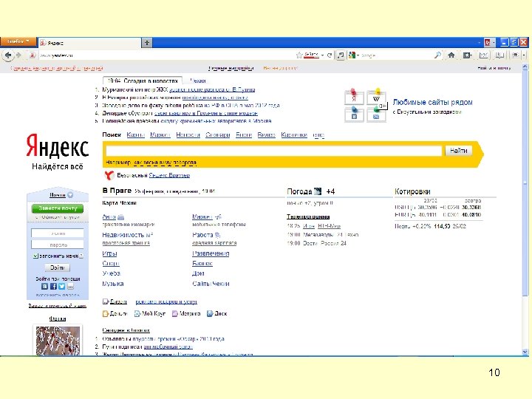Click the browser Forward arrow button
The image size is (532, 399).
tap(19, 55)
